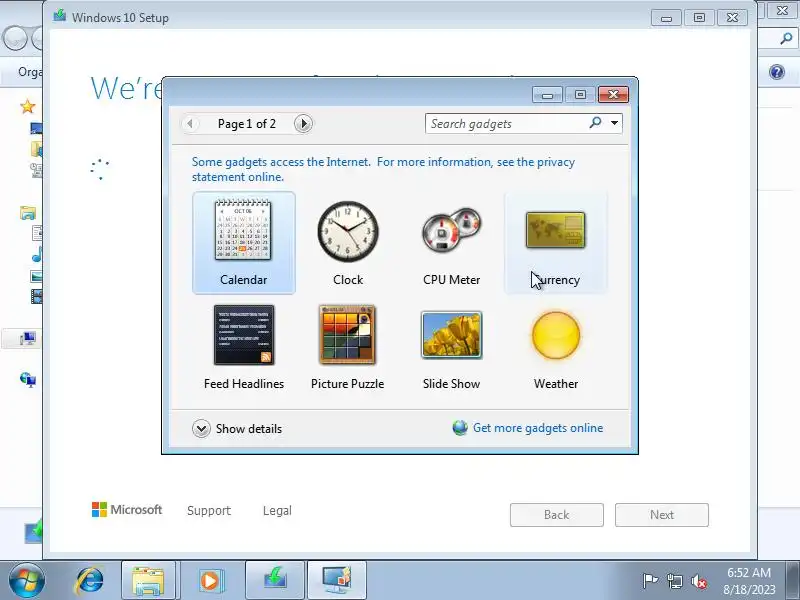Select the Slide Show gadget

coord(452,347)
